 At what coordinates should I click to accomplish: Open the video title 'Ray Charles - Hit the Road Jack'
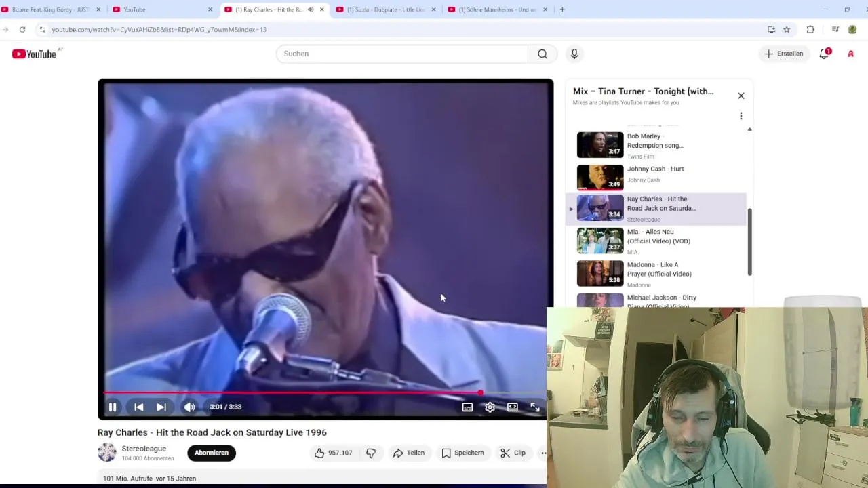tap(212, 432)
